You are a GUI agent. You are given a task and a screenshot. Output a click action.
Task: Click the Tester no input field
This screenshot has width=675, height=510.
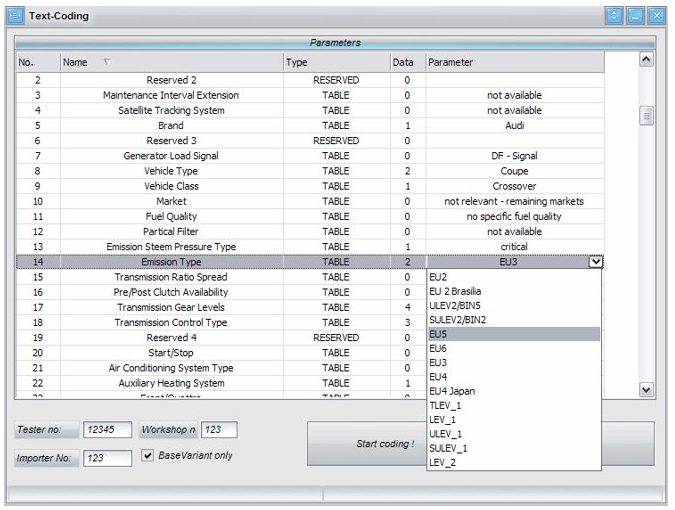pyautogui.click(x=107, y=430)
